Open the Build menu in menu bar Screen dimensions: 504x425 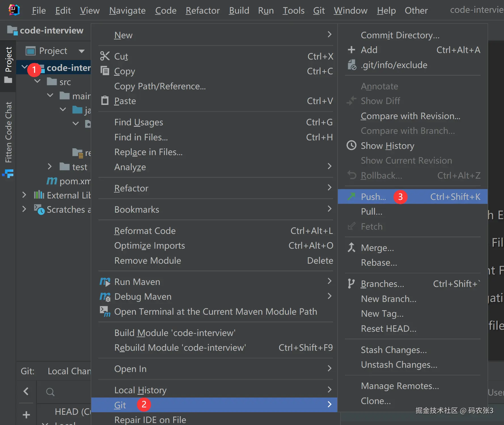click(x=239, y=10)
